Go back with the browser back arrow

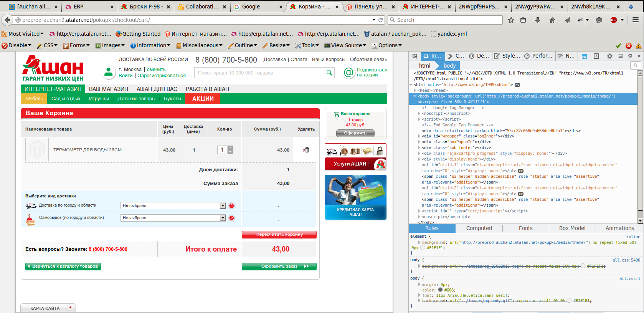tap(7, 20)
